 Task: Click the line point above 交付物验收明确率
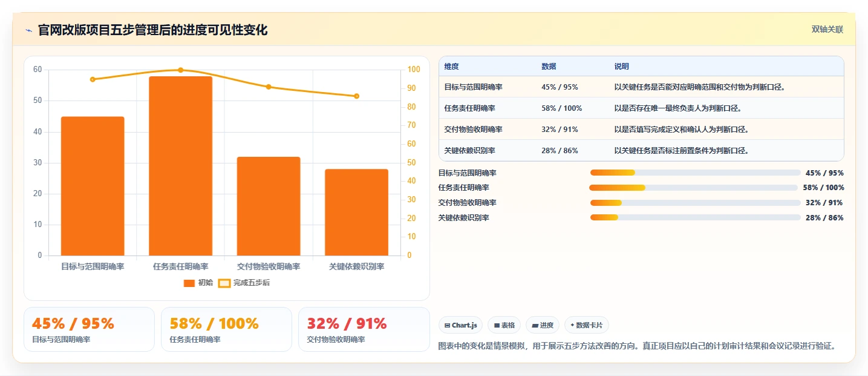(269, 87)
